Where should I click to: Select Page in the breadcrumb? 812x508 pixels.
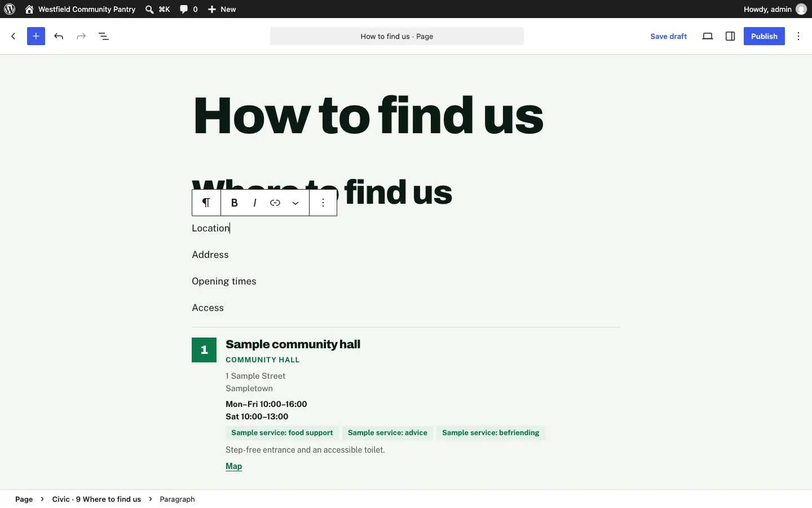pyautogui.click(x=24, y=500)
